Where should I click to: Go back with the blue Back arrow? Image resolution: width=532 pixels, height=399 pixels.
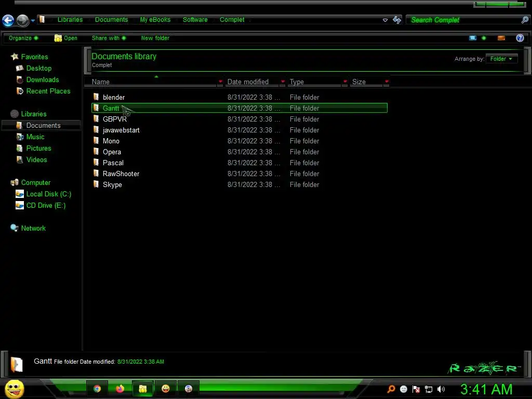pos(8,20)
